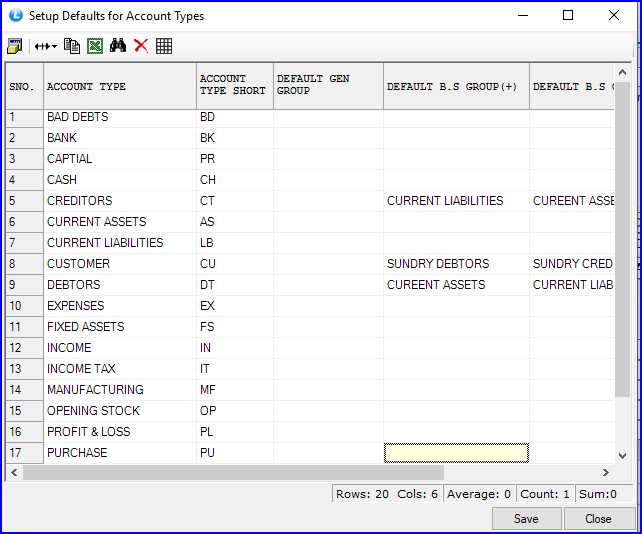This screenshot has height=534, width=642.
Task: Open the find binoculars tool
Action: [x=118, y=45]
